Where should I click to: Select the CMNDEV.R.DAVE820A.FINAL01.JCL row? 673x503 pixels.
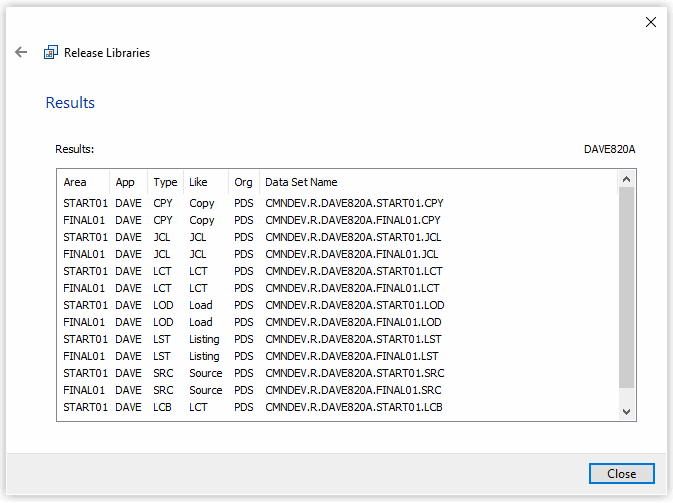[338, 254]
